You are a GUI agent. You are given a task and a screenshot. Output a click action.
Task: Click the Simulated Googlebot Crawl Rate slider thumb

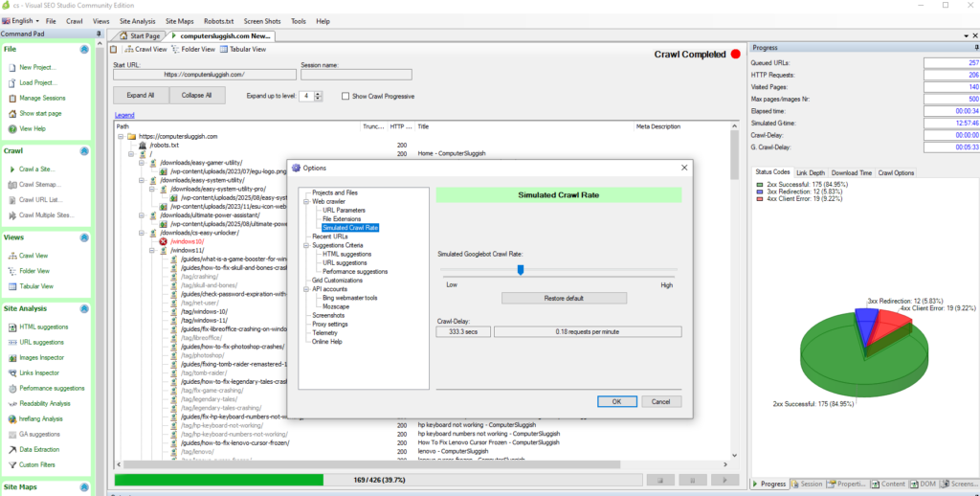point(520,270)
